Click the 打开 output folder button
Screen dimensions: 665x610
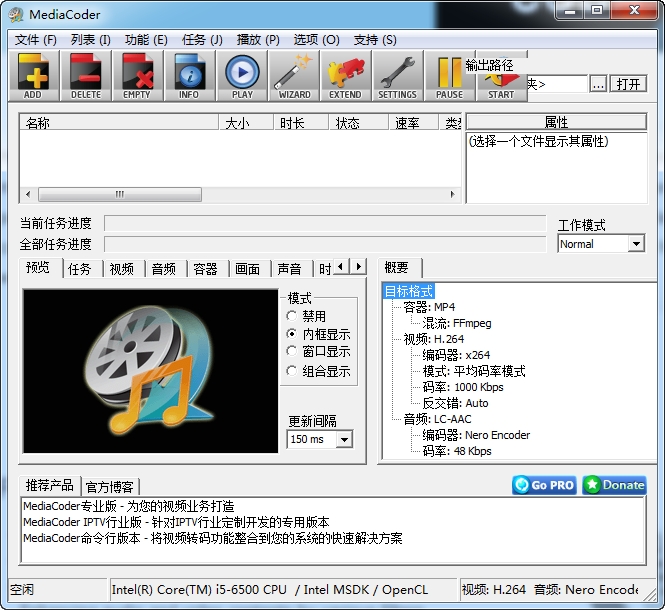[629, 84]
